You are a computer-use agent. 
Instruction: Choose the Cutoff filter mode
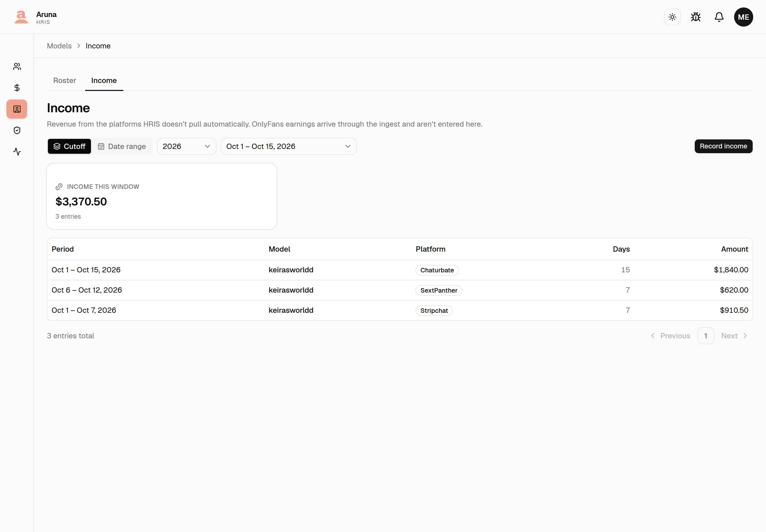[x=69, y=146]
